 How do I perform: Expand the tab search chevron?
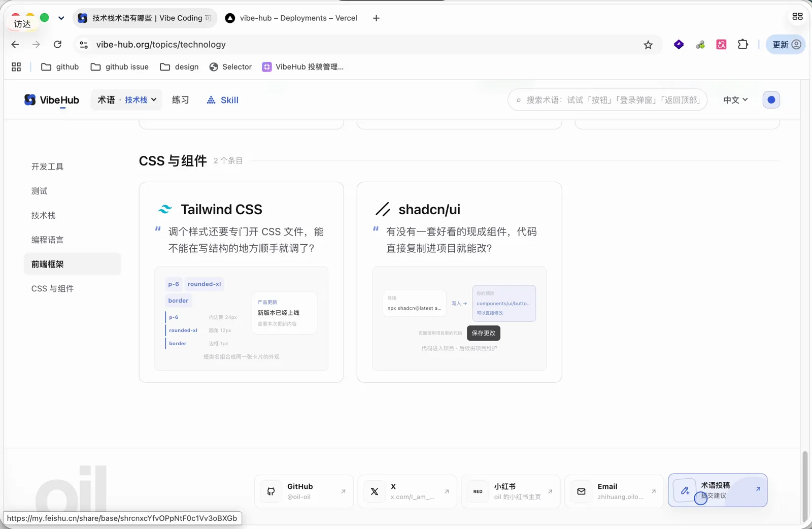pos(61,18)
